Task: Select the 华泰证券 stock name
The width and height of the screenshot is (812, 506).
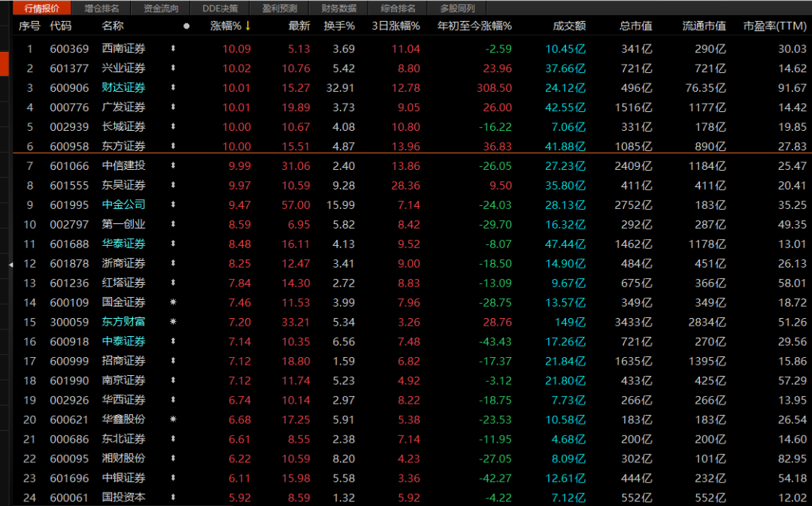Action: click(x=124, y=244)
